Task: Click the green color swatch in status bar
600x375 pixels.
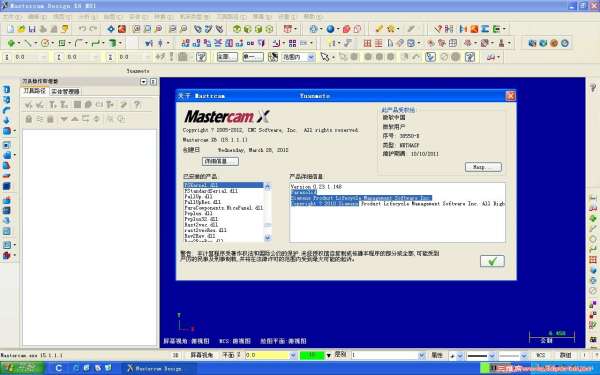Action: coord(312,355)
